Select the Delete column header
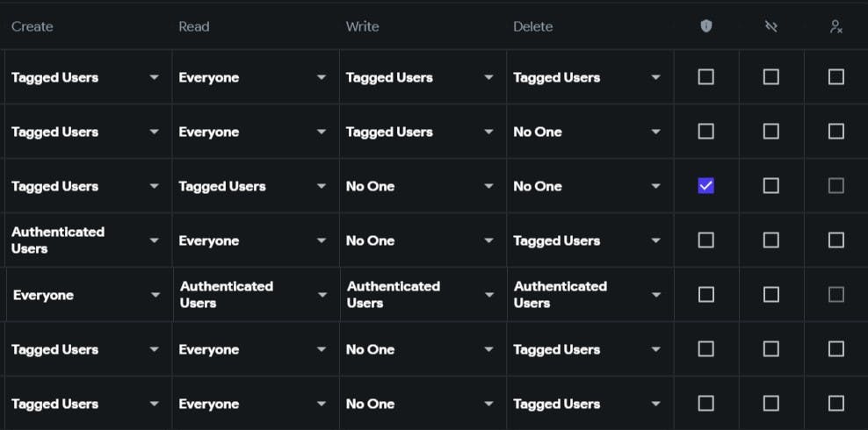Screen dimensions: 868x430 click(x=533, y=26)
